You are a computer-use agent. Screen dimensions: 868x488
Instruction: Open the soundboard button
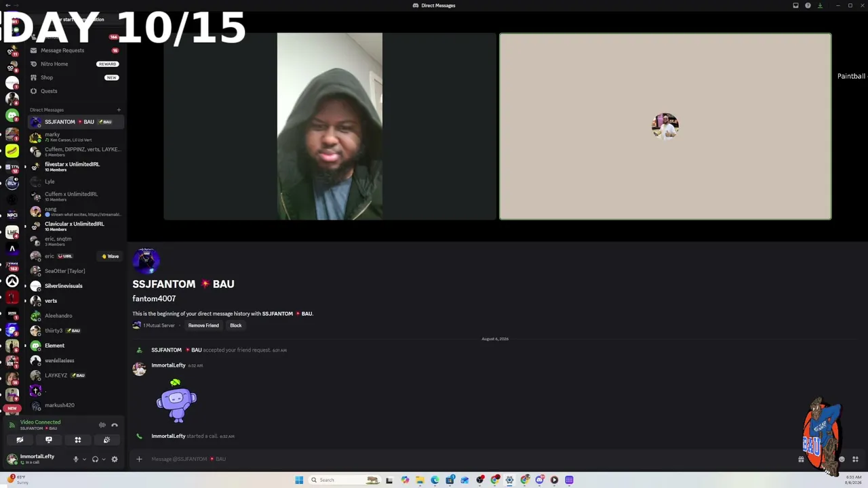coord(106,440)
